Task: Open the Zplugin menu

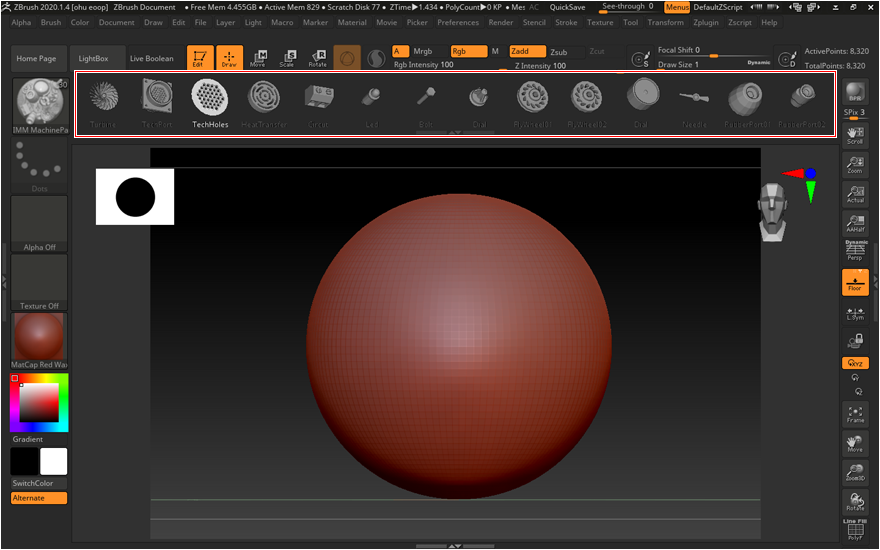Action: click(705, 22)
